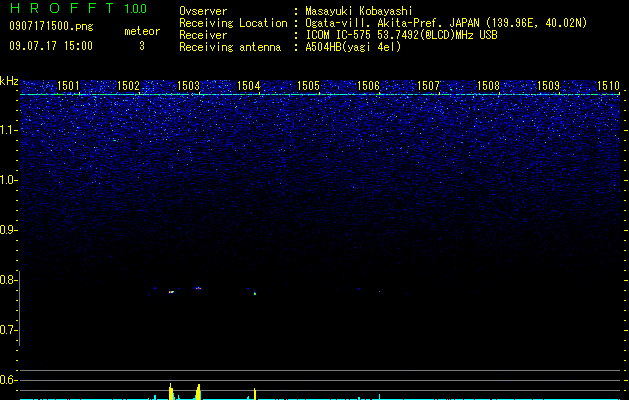The image size is (629, 400).
Task: Click the HROFFT program title text
Action: tap(78, 8)
